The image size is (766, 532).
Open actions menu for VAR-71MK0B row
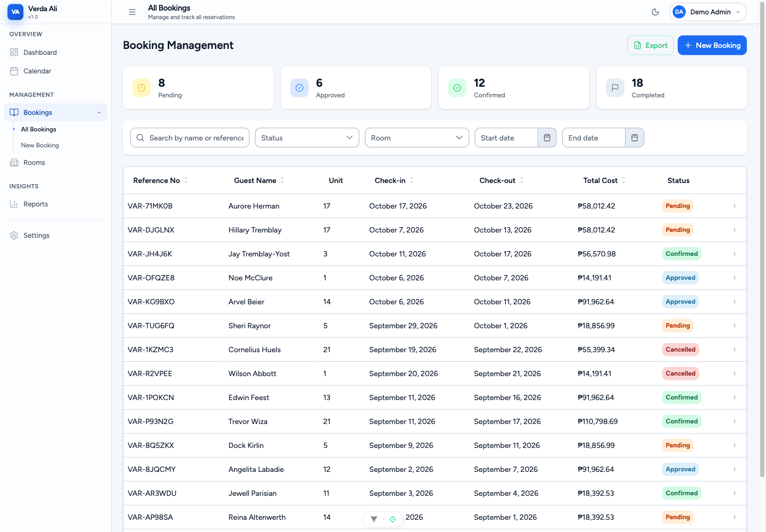[735, 206]
